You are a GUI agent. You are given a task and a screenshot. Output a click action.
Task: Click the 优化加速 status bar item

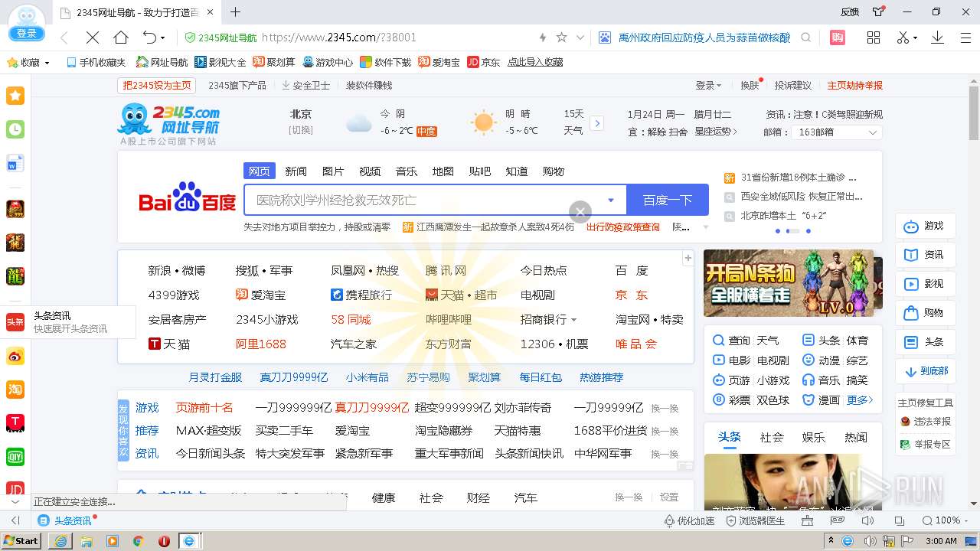coord(689,520)
